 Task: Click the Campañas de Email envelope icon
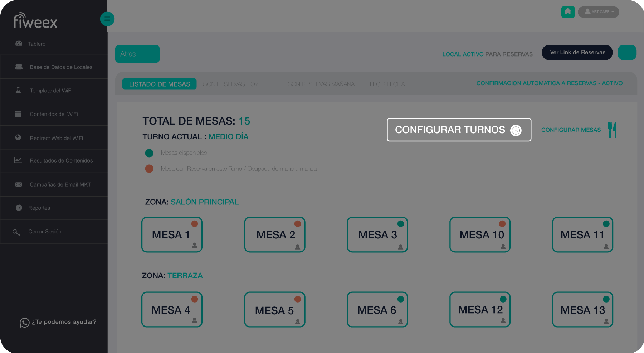pos(19,184)
